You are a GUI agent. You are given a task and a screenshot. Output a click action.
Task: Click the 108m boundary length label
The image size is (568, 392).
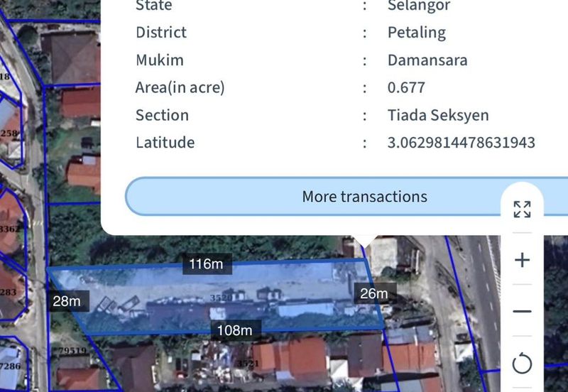pos(234,330)
